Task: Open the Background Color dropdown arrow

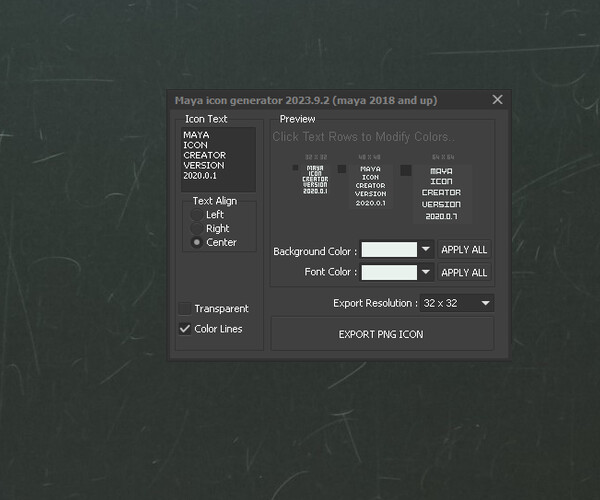Action: tap(426, 249)
